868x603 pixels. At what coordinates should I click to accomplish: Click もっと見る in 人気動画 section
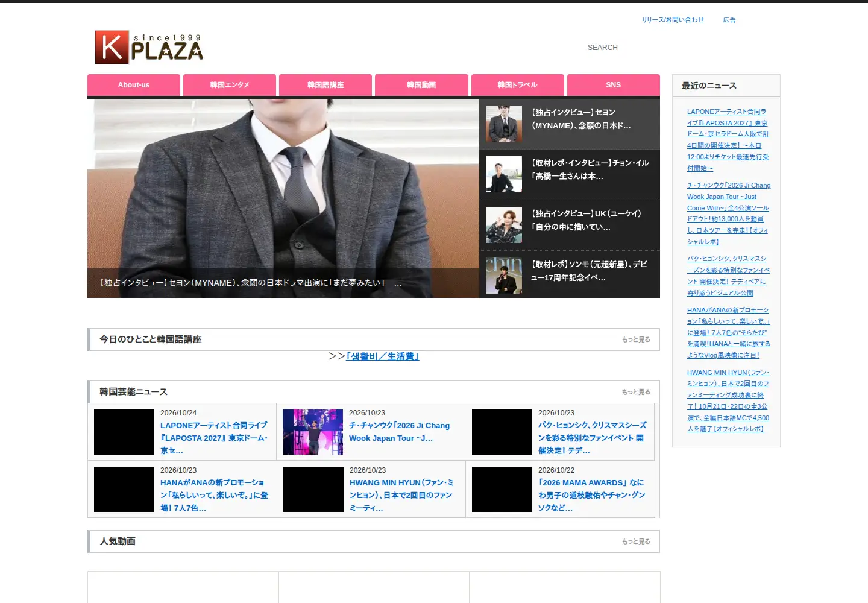636,541
